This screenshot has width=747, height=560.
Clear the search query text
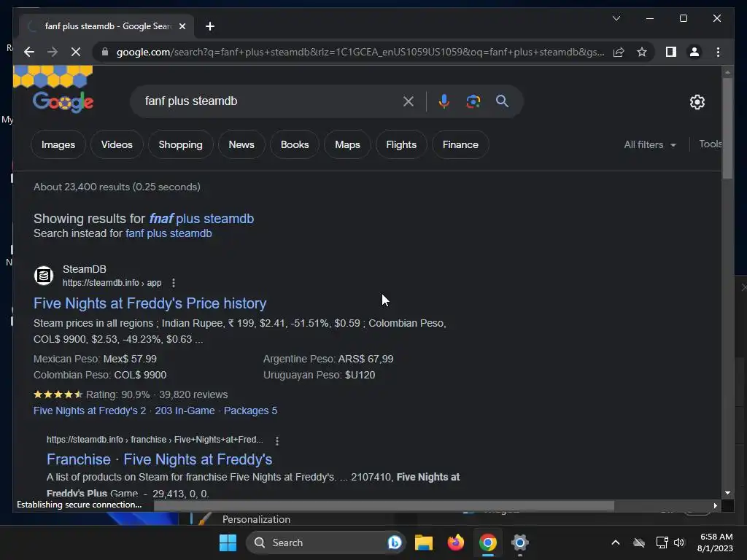point(409,101)
